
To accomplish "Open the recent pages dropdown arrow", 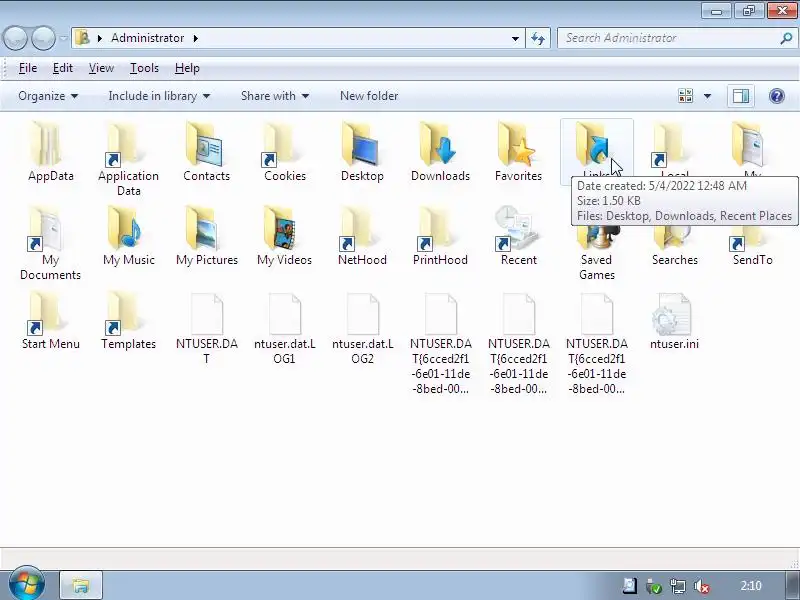I will click(x=63, y=38).
